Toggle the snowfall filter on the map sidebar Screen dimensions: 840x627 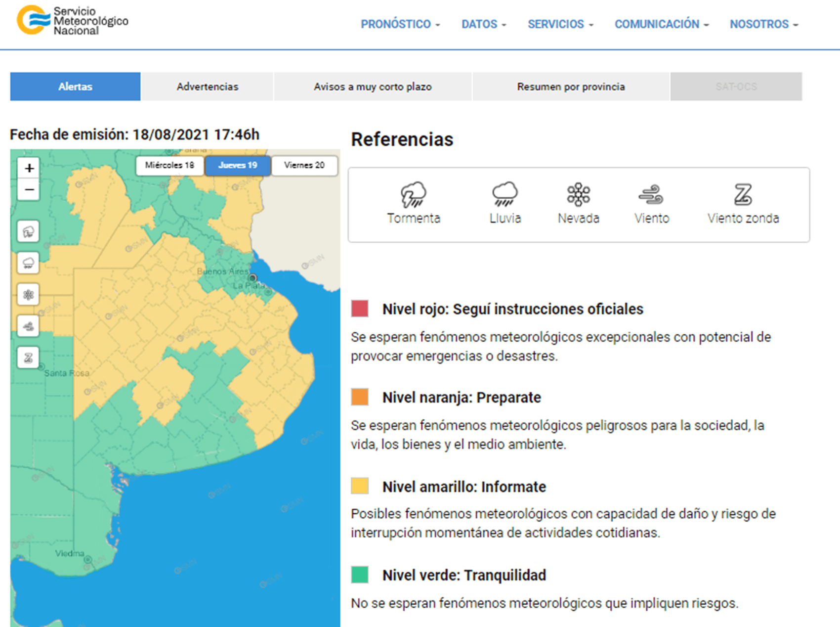click(x=28, y=295)
